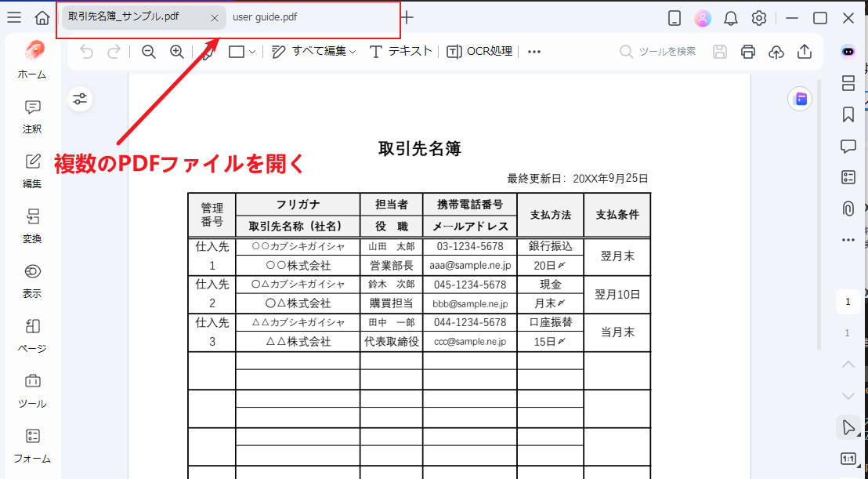Viewport: 868px width, 479px height.
Task: Select the 編集 editing mode
Action: click(32, 171)
